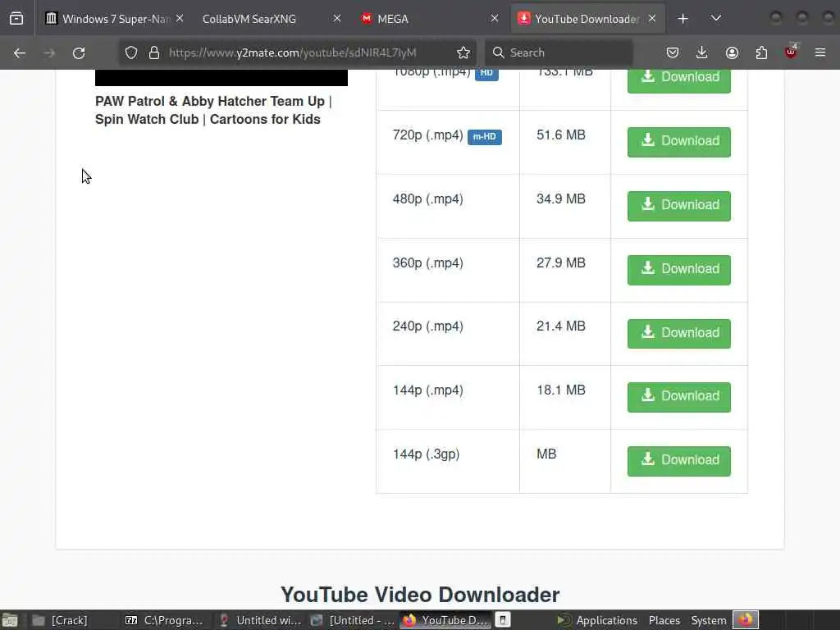Download the 360p mp4 version
The image size is (840, 630).
pyautogui.click(x=678, y=269)
